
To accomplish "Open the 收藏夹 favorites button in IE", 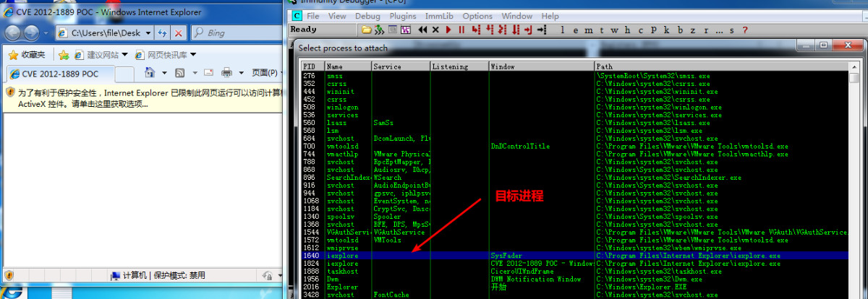I will coord(27,55).
